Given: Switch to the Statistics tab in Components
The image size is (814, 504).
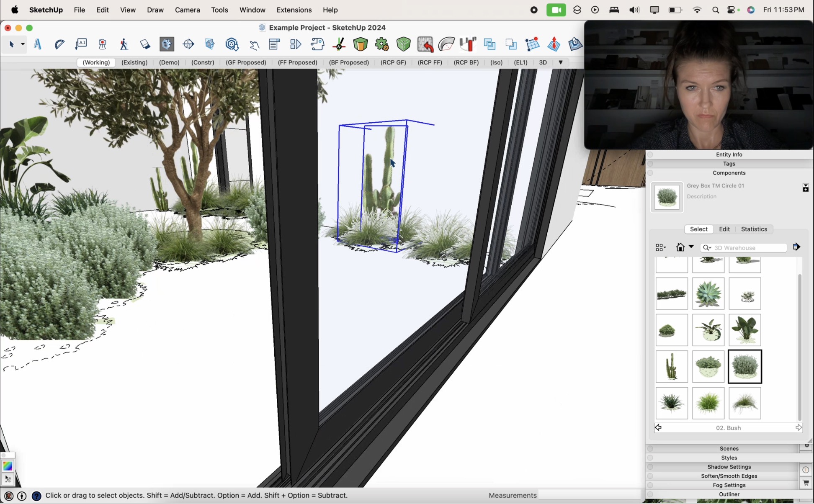Looking at the screenshot, I should pyautogui.click(x=754, y=229).
